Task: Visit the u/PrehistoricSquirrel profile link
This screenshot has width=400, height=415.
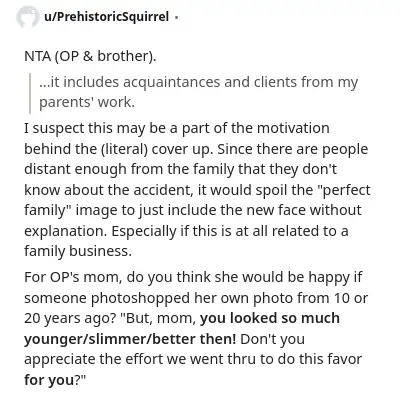Action: click(106, 16)
